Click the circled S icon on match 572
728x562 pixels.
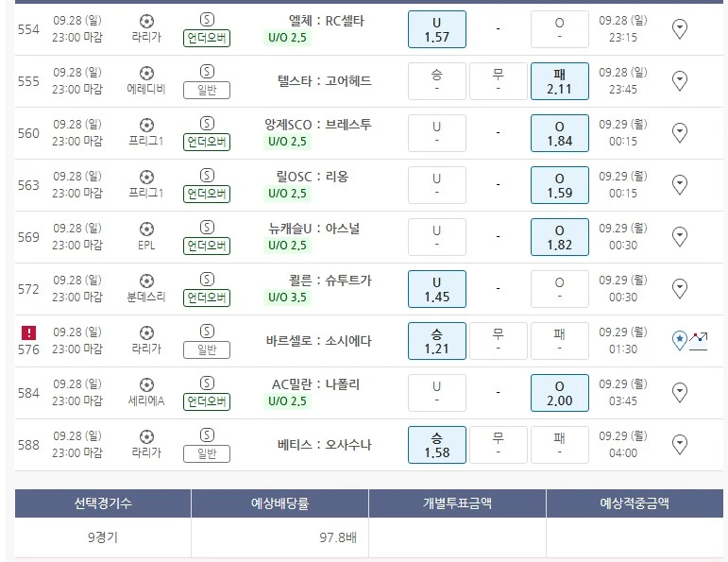[207, 280]
